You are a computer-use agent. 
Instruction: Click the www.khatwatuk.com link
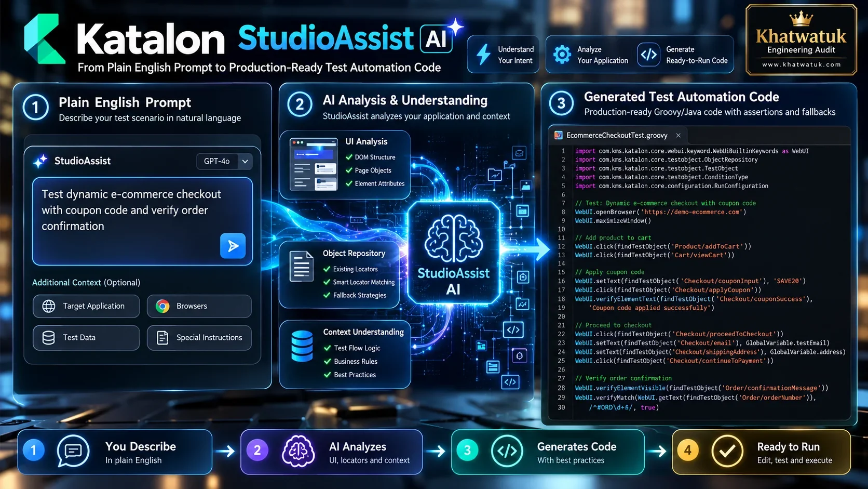[801, 65]
